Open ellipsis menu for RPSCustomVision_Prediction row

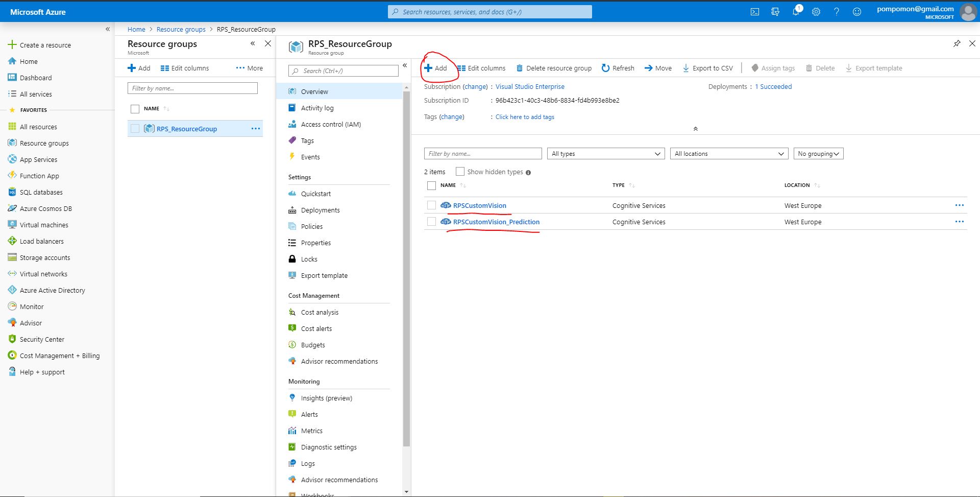pos(960,222)
